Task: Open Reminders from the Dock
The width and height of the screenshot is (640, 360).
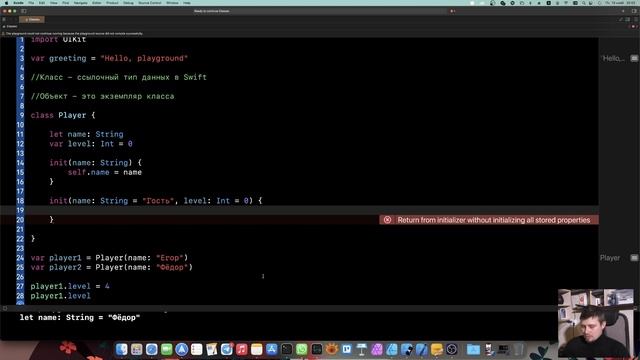Action: [196, 349]
